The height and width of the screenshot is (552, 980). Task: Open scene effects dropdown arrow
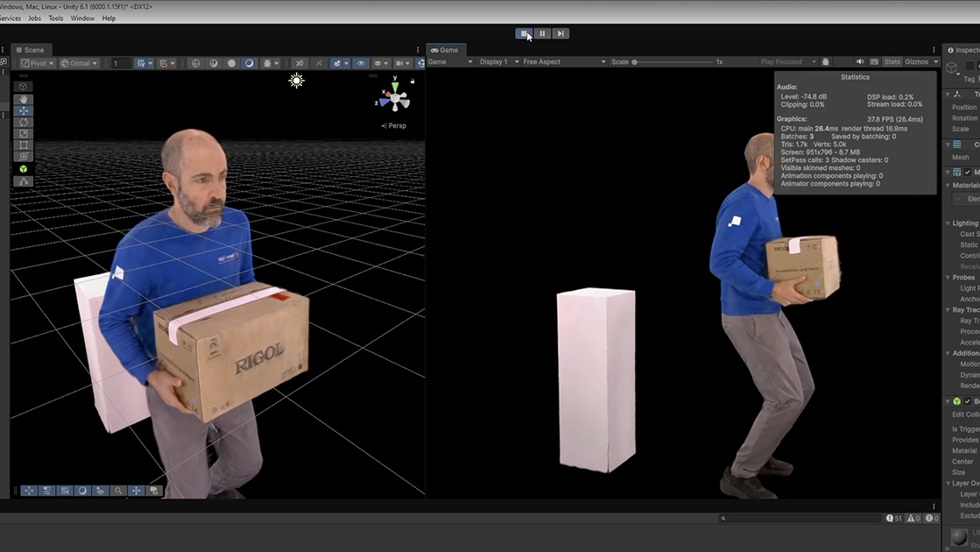click(x=346, y=63)
